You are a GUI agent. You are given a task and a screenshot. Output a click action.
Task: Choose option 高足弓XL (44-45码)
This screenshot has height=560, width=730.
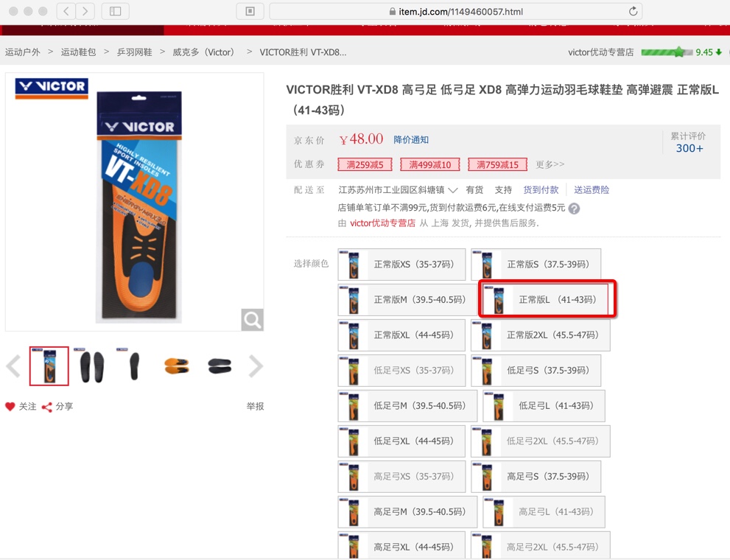click(401, 545)
